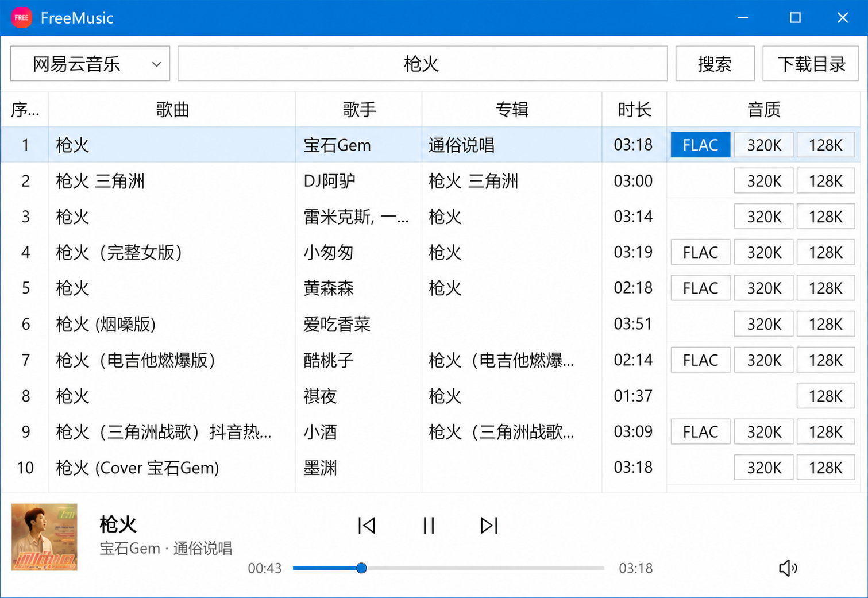This screenshot has height=598, width=868.
Task: Select song 枪火 (烟嗓版)
Action: click(x=106, y=324)
